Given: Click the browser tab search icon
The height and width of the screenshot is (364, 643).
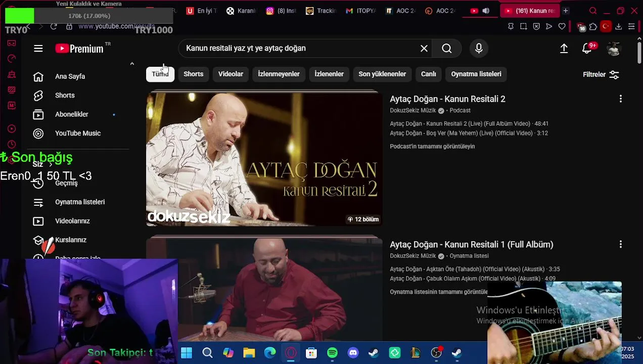Looking at the screenshot, I should pyautogui.click(x=593, y=11).
